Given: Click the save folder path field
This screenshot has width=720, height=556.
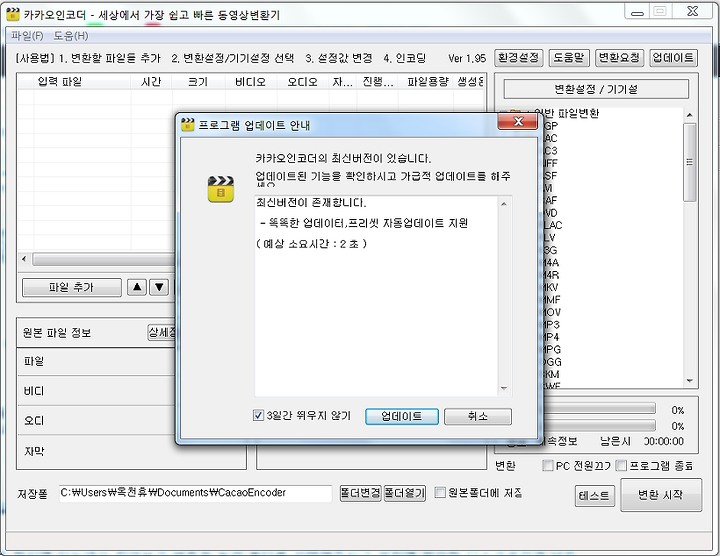Looking at the screenshot, I should point(195,493).
